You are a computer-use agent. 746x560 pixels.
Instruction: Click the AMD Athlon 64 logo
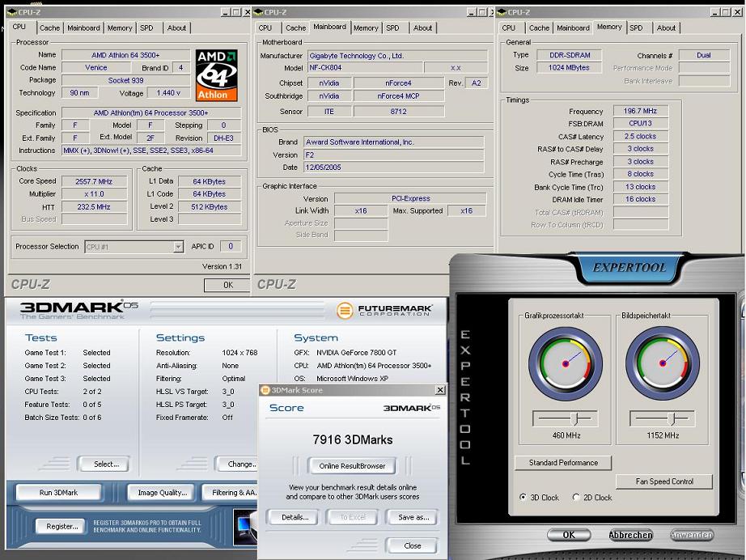click(217, 75)
